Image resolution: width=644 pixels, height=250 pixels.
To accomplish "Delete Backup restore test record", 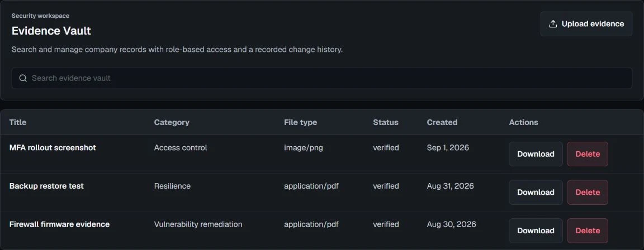I will [588, 192].
